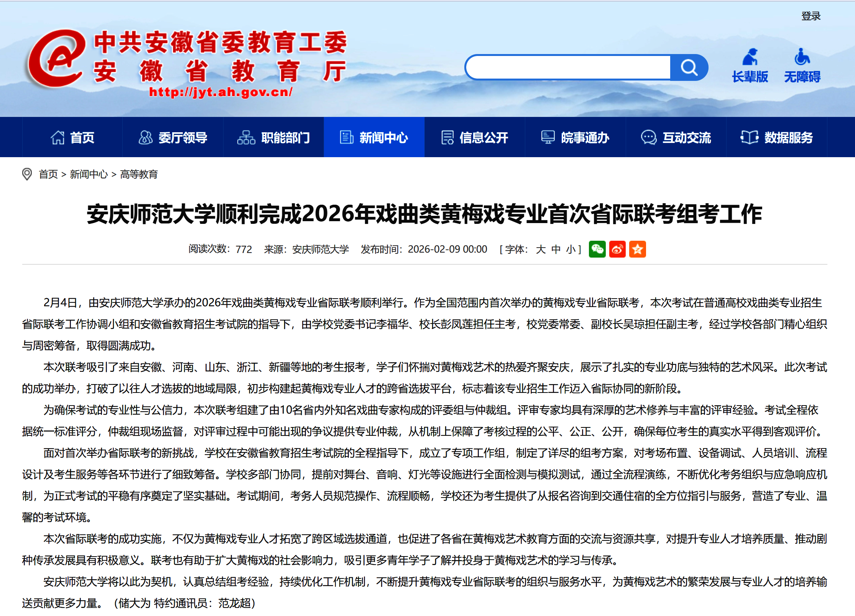This screenshot has height=616, width=855.
Task: Open the 信息公开 menu
Action: (475, 137)
